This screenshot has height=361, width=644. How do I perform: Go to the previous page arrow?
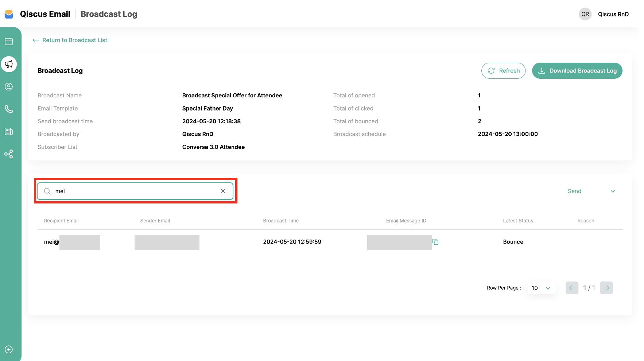coord(572,288)
